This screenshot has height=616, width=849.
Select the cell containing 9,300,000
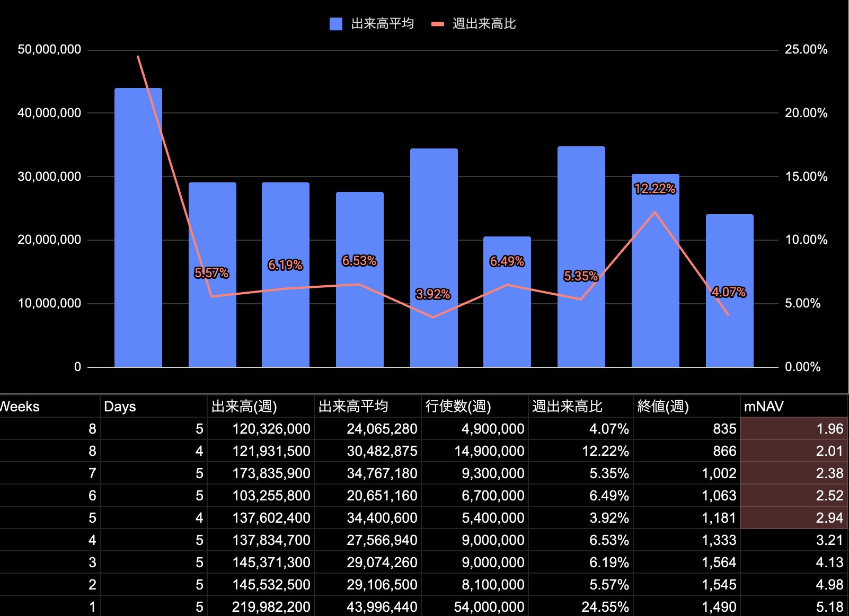click(475, 473)
